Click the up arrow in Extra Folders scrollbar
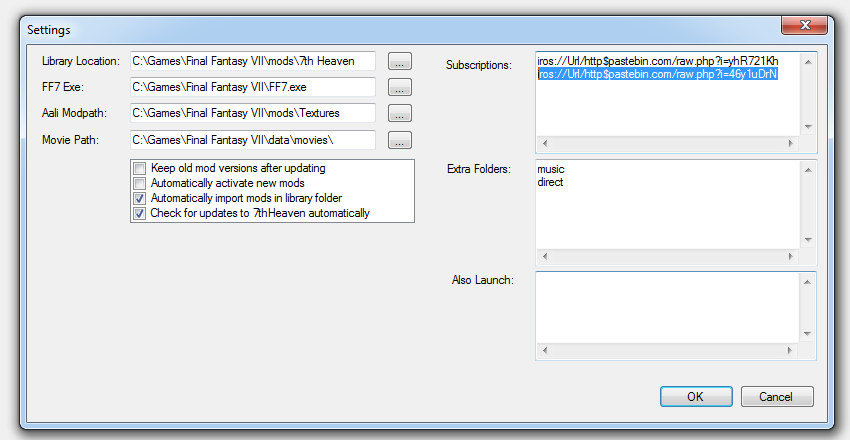The height and width of the screenshot is (440, 850). [x=808, y=170]
